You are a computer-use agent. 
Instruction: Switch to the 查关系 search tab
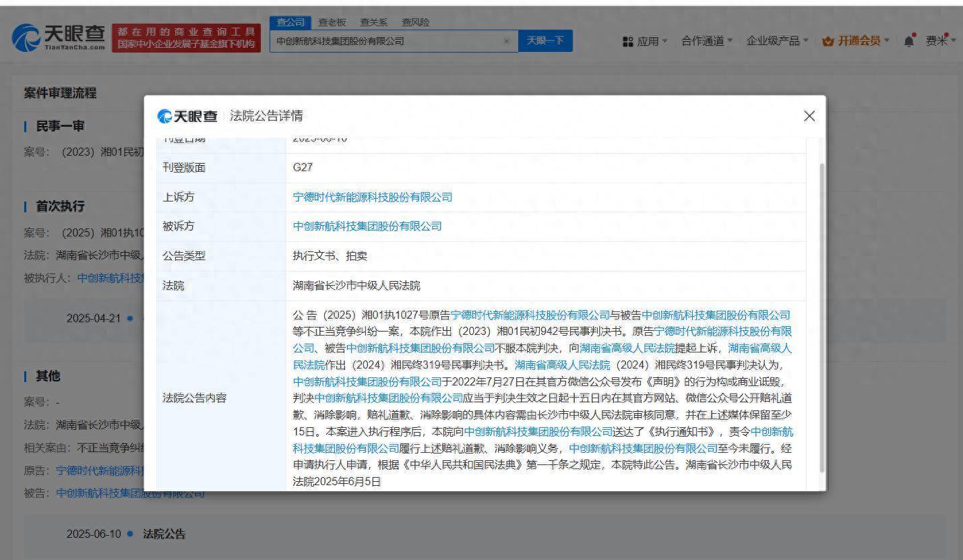pyautogui.click(x=374, y=23)
